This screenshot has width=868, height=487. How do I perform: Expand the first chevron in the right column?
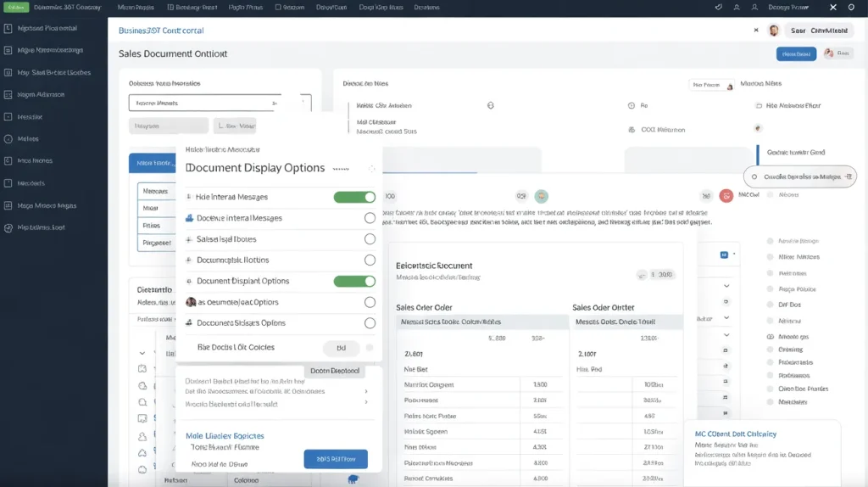click(726, 286)
